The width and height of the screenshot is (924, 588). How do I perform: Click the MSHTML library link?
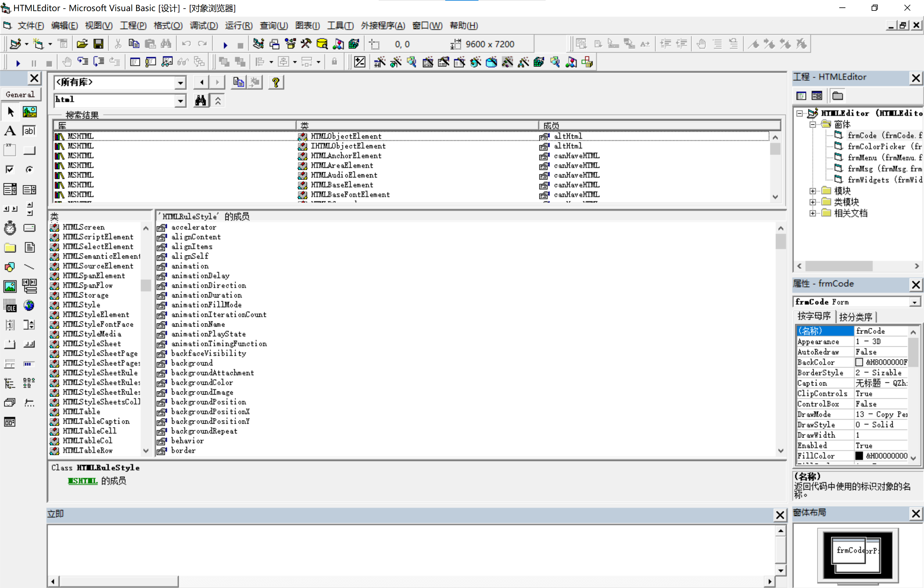point(83,480)
